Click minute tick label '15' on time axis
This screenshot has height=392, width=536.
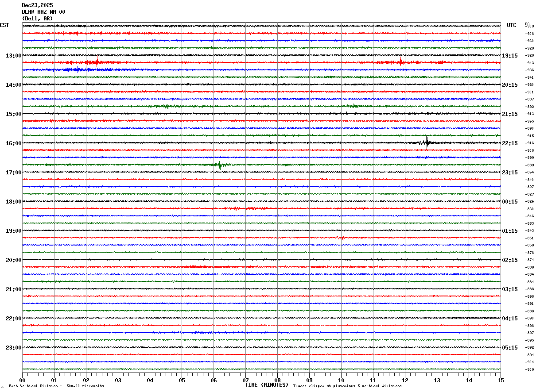501,380
